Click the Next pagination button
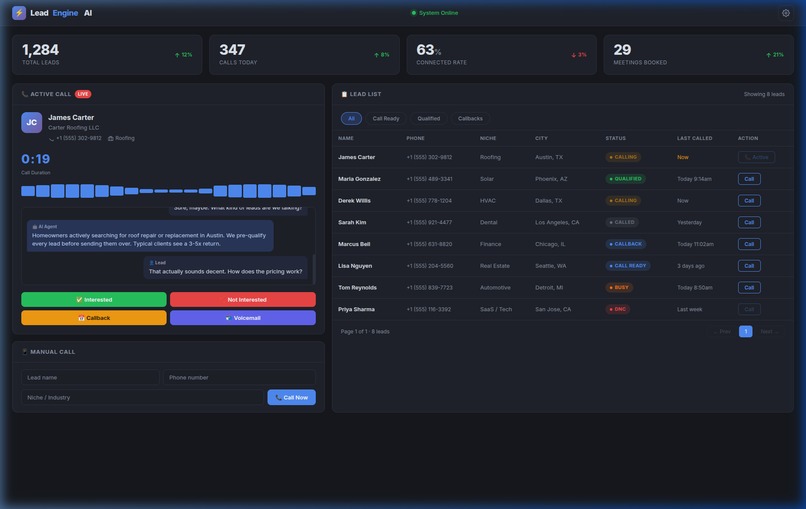 tap(770, 332)
